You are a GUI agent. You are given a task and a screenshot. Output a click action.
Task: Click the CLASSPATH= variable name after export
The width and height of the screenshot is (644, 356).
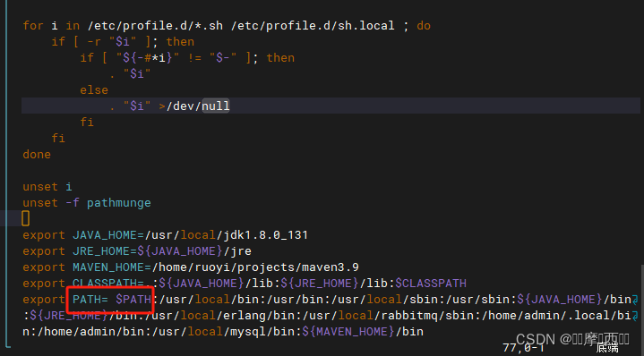point(108,283)
